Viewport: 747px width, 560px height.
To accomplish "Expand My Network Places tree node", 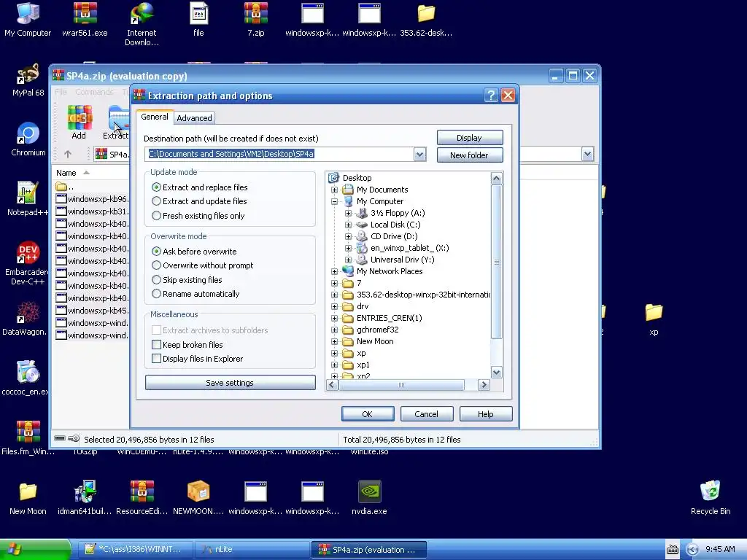I will click(x=334, y=271).
